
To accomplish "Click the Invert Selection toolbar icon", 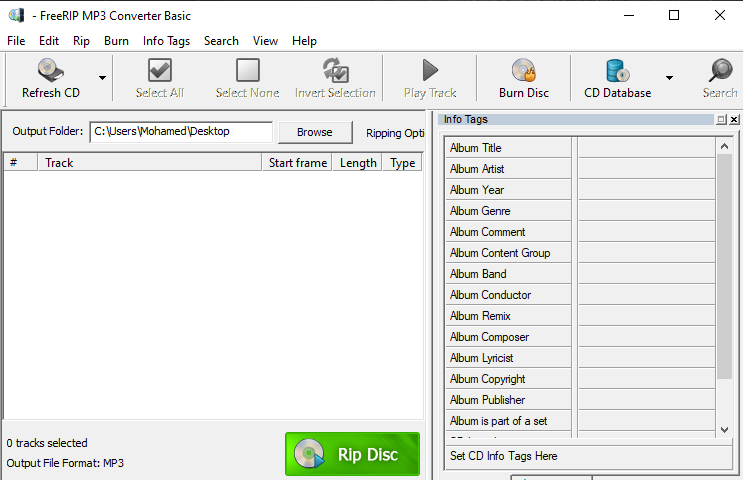I will pos(335,70).
